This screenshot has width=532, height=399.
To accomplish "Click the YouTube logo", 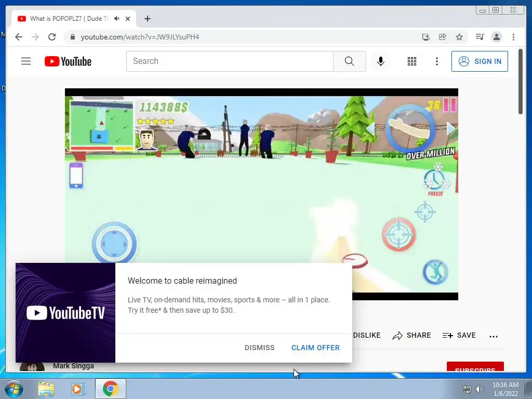I will click(x=68, y=61).
